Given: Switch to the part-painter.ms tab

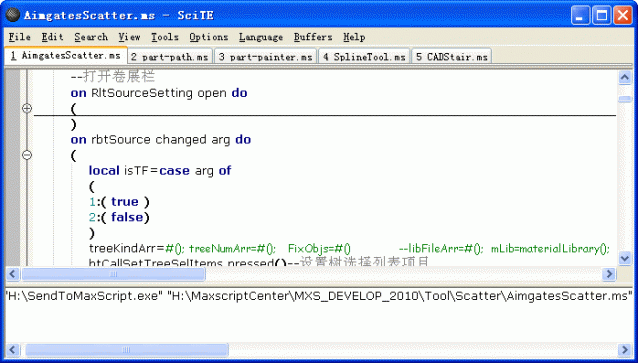Looking at the screenshot, I should pos(266,57).
